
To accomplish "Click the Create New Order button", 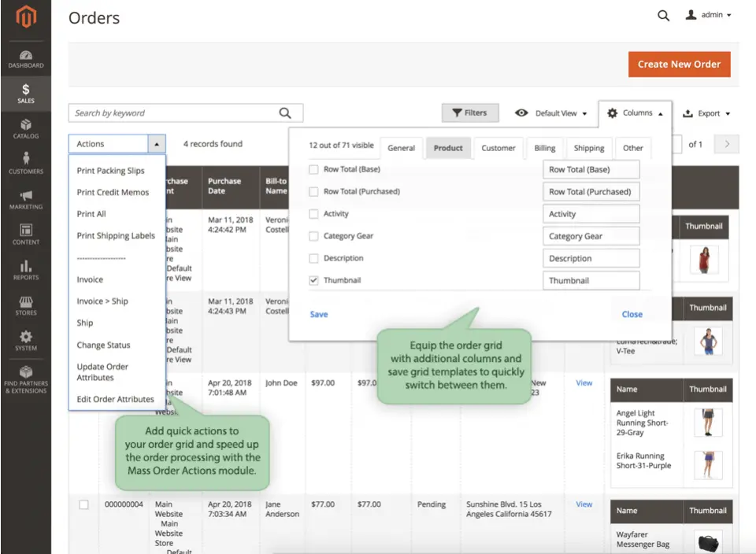I will pos(679,64).
